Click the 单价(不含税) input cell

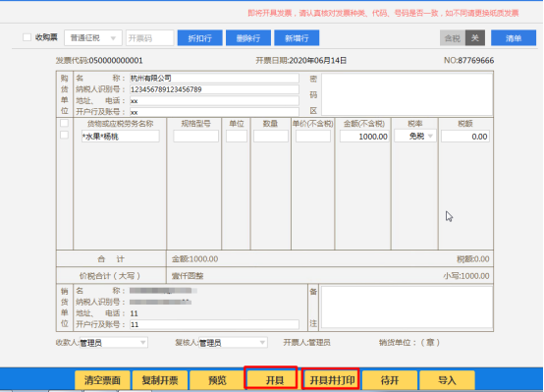click(x=313, y=137)
